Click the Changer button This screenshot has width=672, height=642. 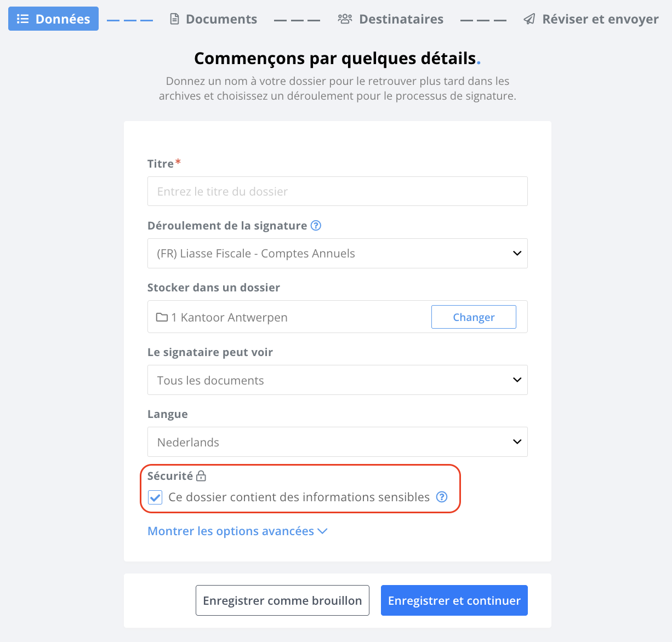click(474, 317)
